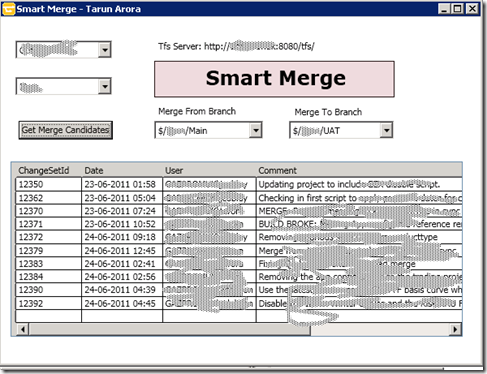Click the large Smart Merge button
The image size is (487, 374).
274,79
